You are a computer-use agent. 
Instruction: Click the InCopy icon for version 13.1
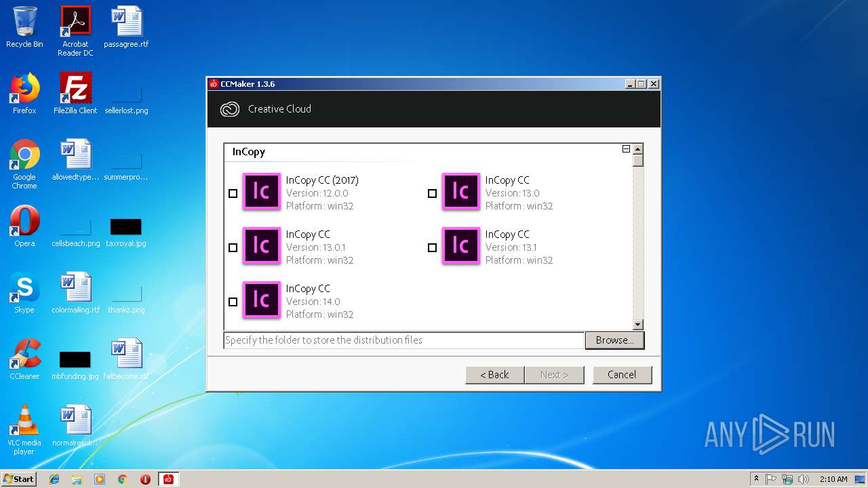point(461,245)
